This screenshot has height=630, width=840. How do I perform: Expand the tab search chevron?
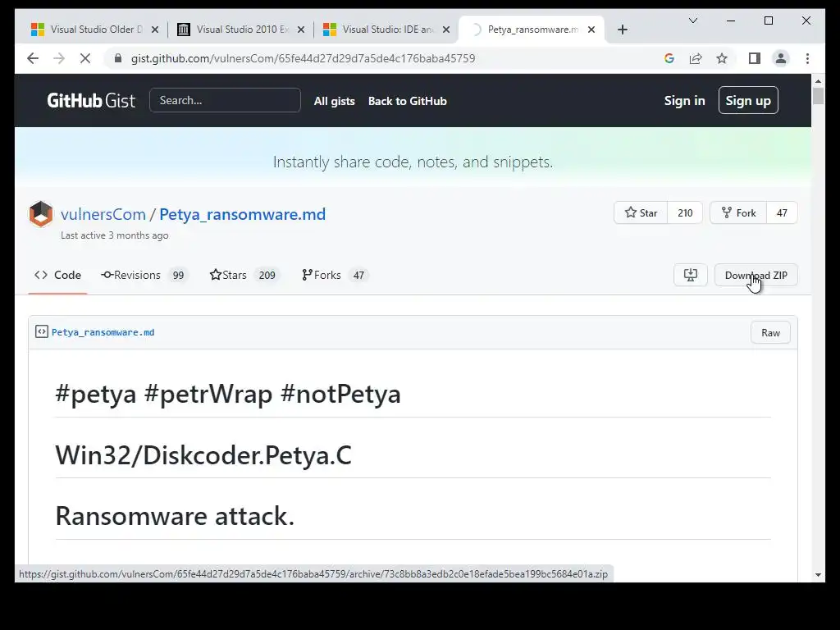coord(692,21)
